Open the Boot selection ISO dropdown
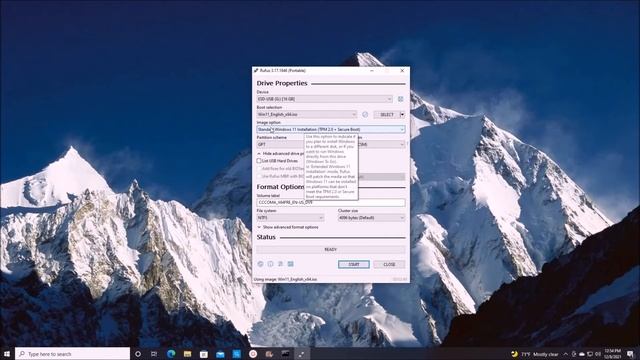Screen dimensions: 640x360 click(x=307, y=115)
